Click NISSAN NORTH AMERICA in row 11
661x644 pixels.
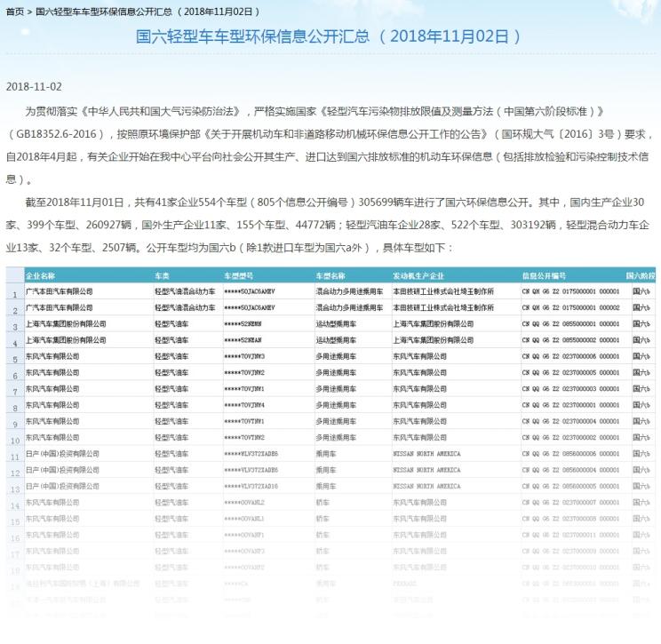[x=426, y=454]
